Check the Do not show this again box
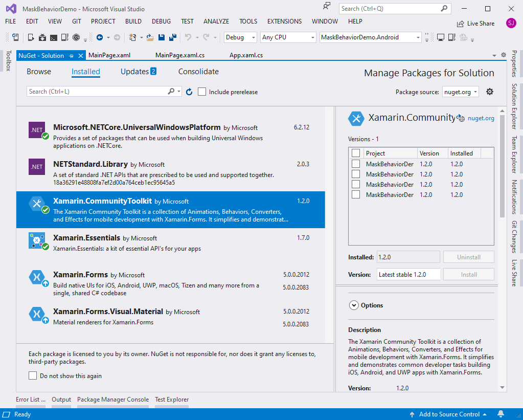The height and width of the screenshot is (420, 523). click(33, 375)
